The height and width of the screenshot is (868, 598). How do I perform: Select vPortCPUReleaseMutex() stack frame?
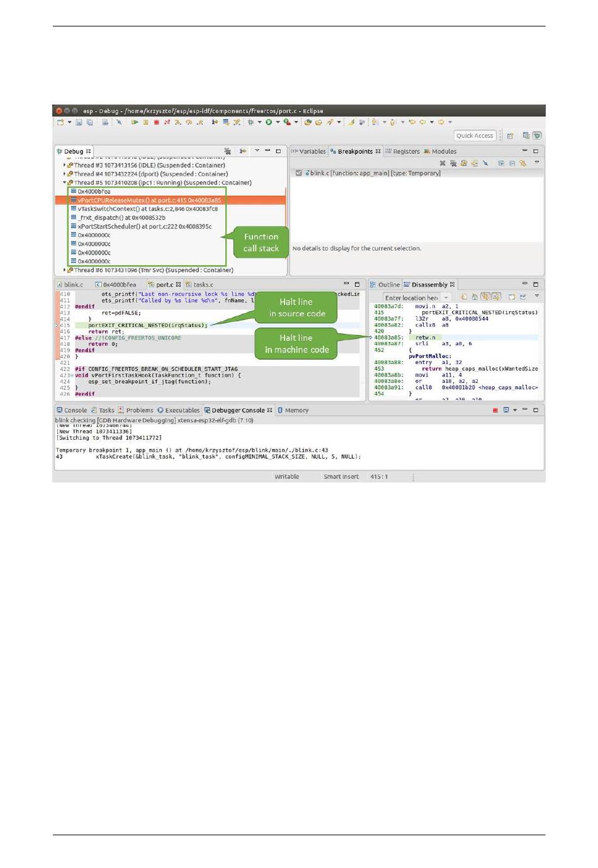pos(149,200)
